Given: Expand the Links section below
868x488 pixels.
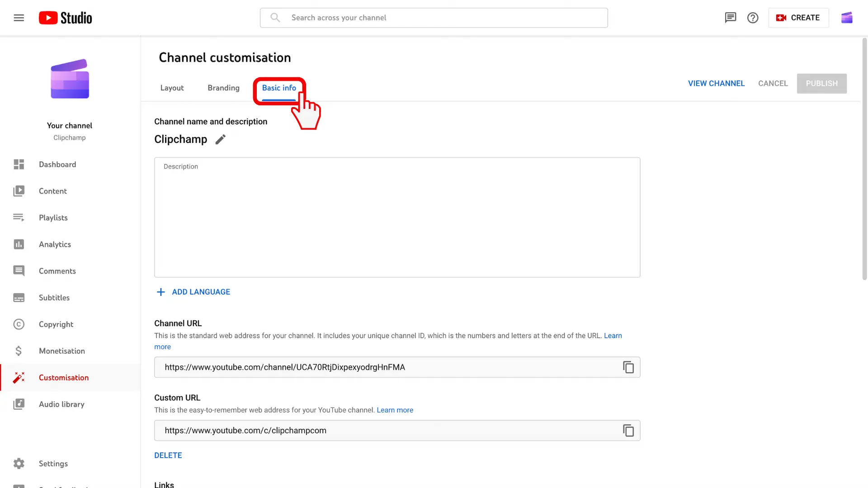Looking at the screenshot, I should click(163, 484).
